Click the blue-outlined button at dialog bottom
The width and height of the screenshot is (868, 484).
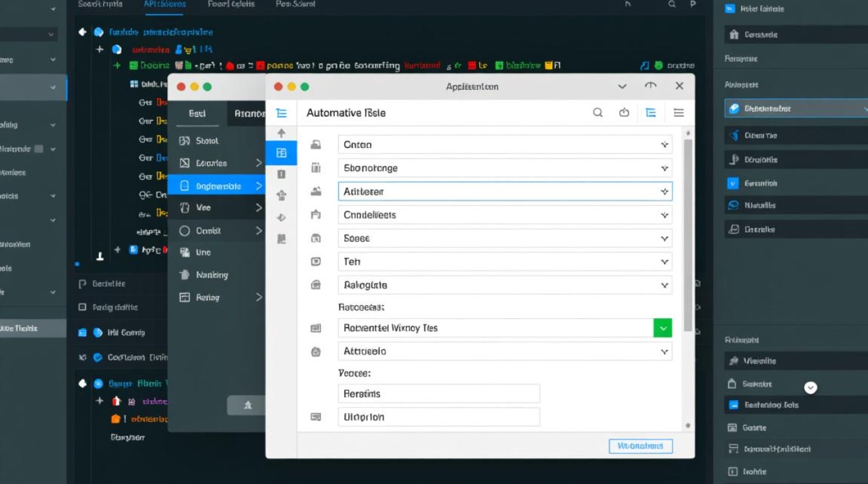pyautogui.click(x=640, y=446)
